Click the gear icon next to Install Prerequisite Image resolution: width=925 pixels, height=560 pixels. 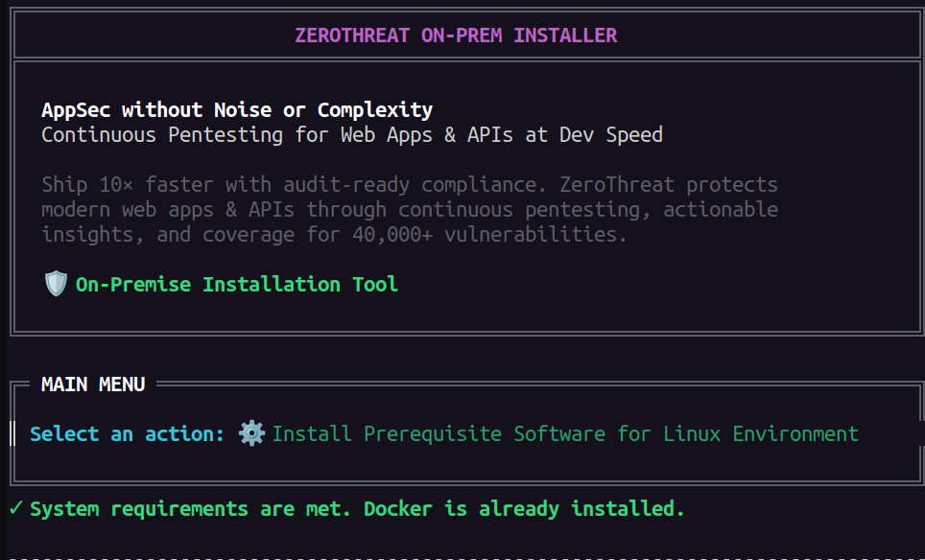252,433
